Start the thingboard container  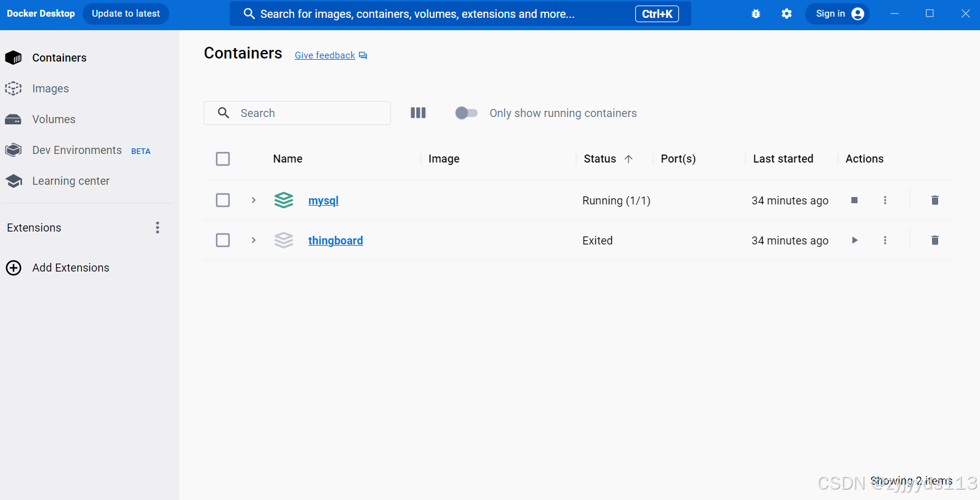click(854, 240)
